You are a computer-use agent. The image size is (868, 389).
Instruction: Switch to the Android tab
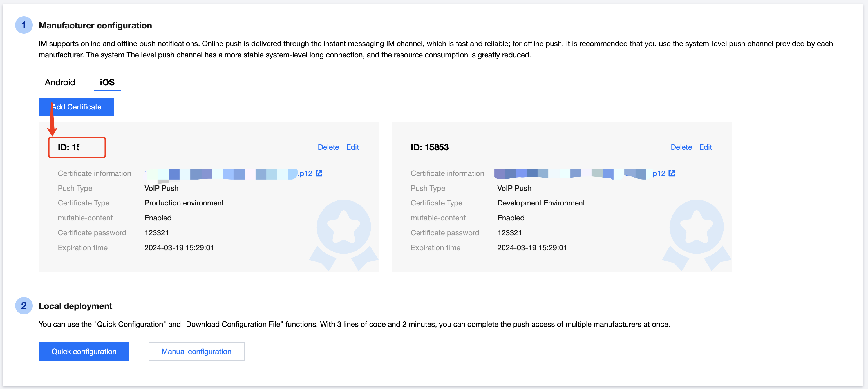coord(60,82)
